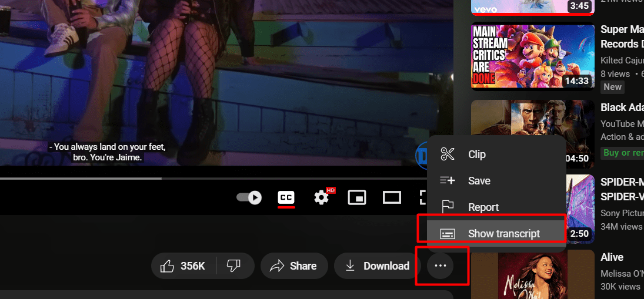The width and height of the screenshot is (644, 299).
Task: Switch to theater mode icon
Action: coord(392,198)
